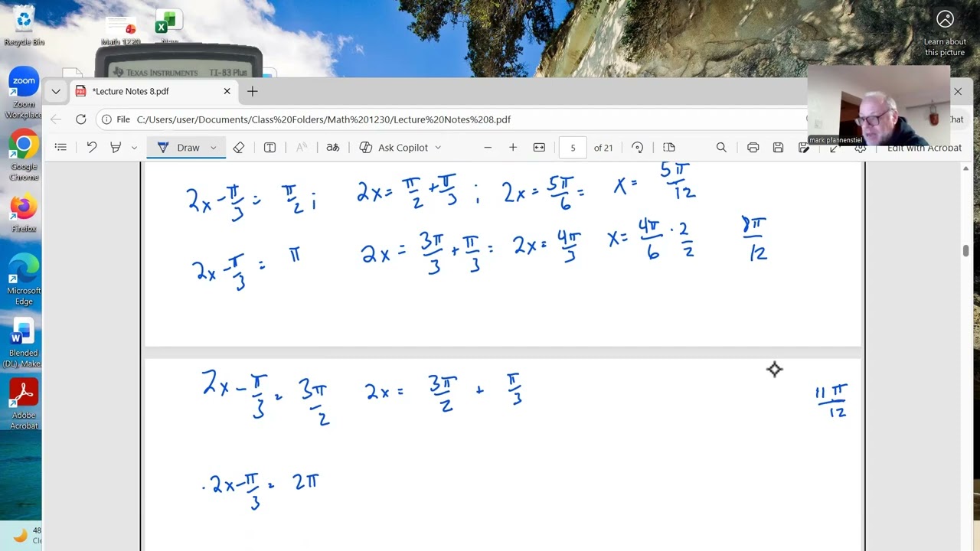Launch Adobe Acrobat from desktop
Viewport: 980px width, 551px height.
(24, 404)
